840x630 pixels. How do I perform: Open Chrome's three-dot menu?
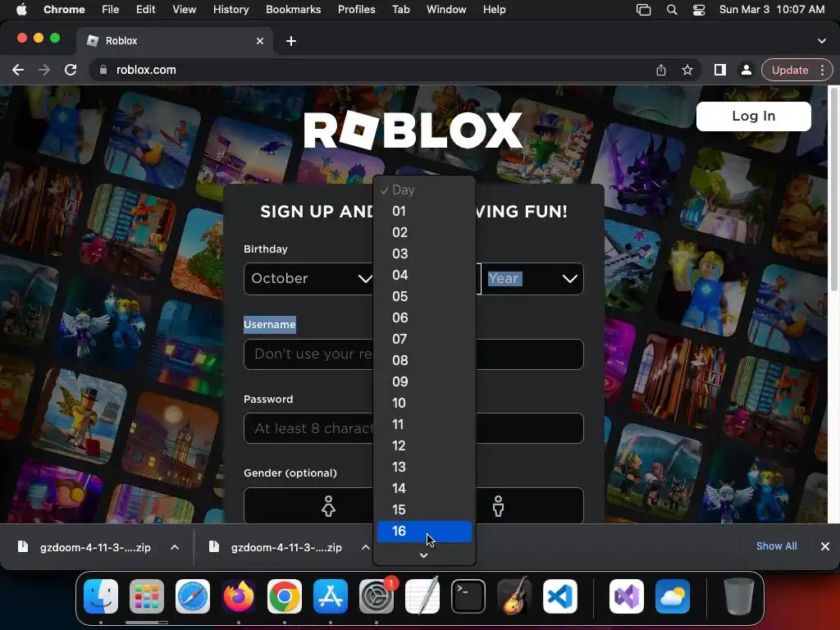[x=822, y=70]
